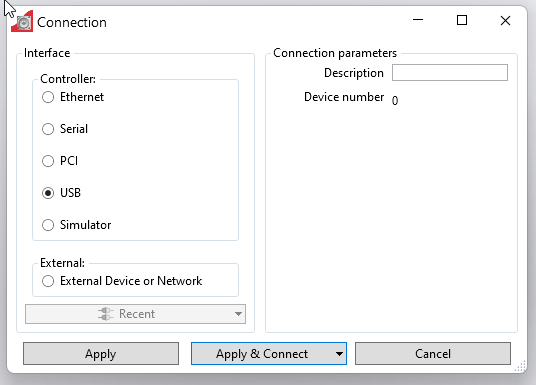Click the Apply button
The image size is (536, 385).
(101, 354)
